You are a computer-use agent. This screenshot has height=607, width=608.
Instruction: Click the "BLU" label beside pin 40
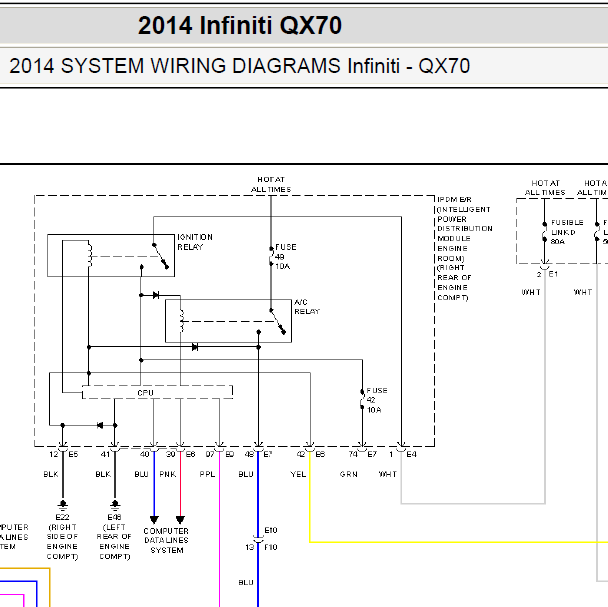(x=142, y=474)
